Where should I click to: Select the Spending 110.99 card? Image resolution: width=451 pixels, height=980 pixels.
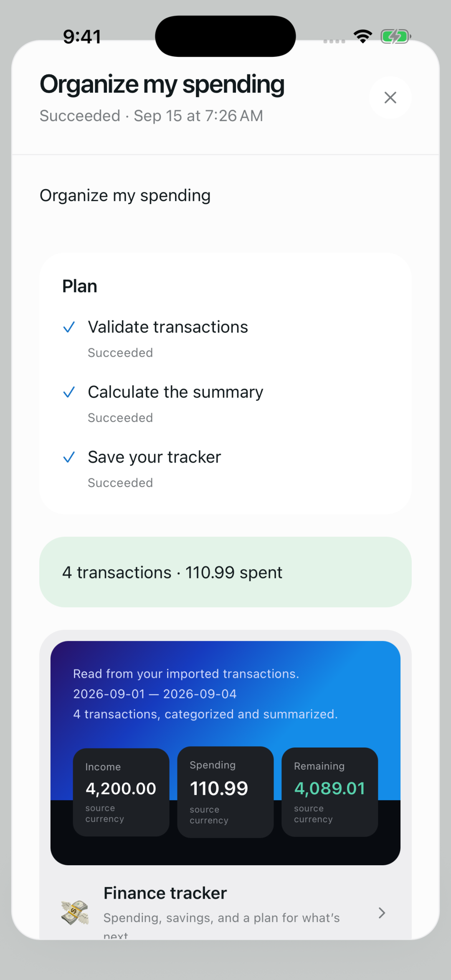click(225, 792)
